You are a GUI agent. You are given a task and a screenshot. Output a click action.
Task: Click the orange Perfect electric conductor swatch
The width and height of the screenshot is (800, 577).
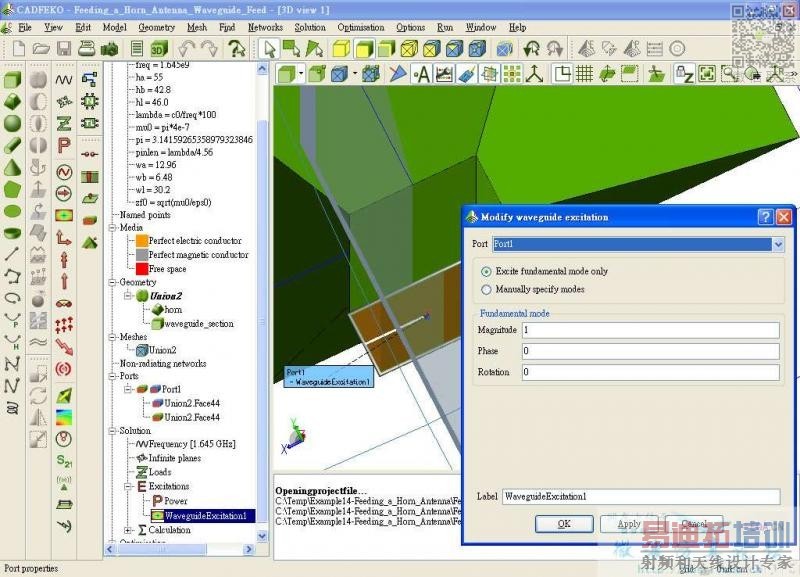coord(142,240)
